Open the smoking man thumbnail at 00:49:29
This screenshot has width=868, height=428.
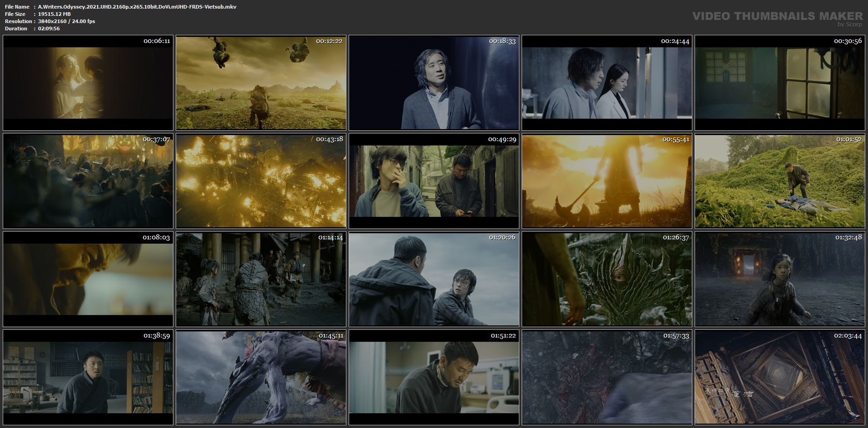pos(434,181)
